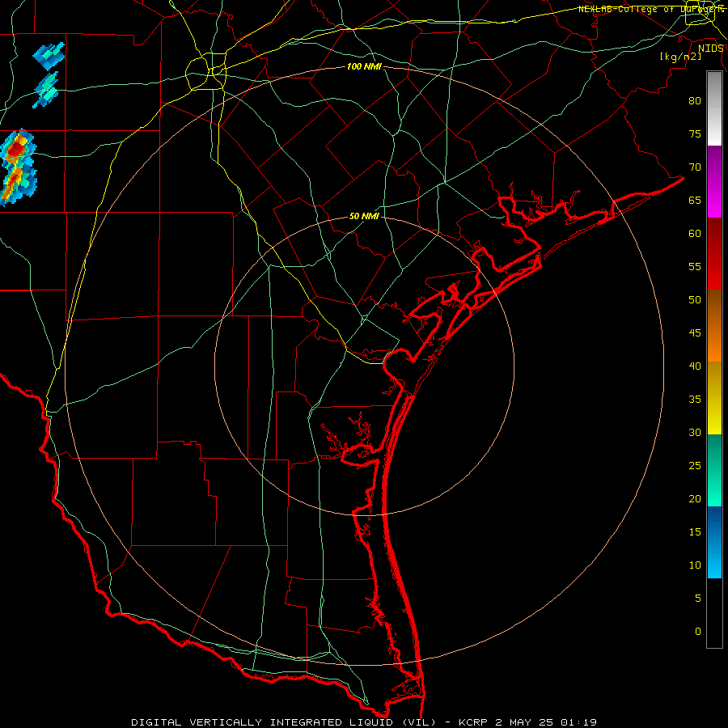Image resolution: width=728 pixels, height=728 pixels.
Task: Pick the red segment of the color bar
Action: [714, 253]
